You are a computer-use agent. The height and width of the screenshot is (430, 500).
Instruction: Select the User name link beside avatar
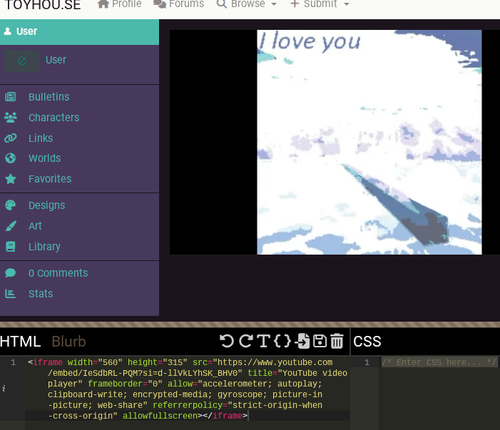56,60
